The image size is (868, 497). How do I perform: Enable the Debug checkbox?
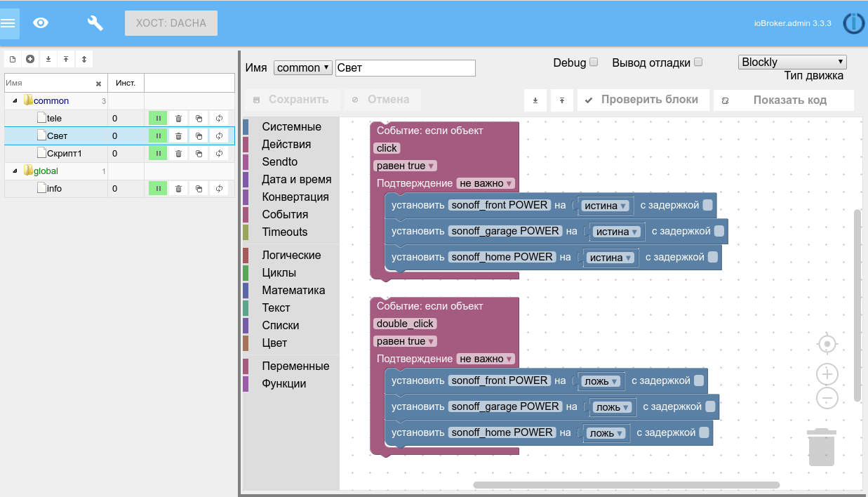(x=594, y=62)
